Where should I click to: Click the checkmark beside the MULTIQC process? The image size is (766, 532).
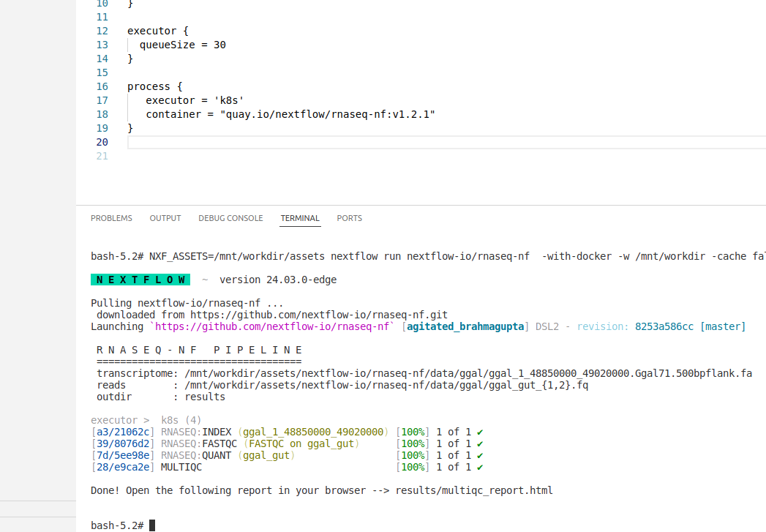coord(480,467)
